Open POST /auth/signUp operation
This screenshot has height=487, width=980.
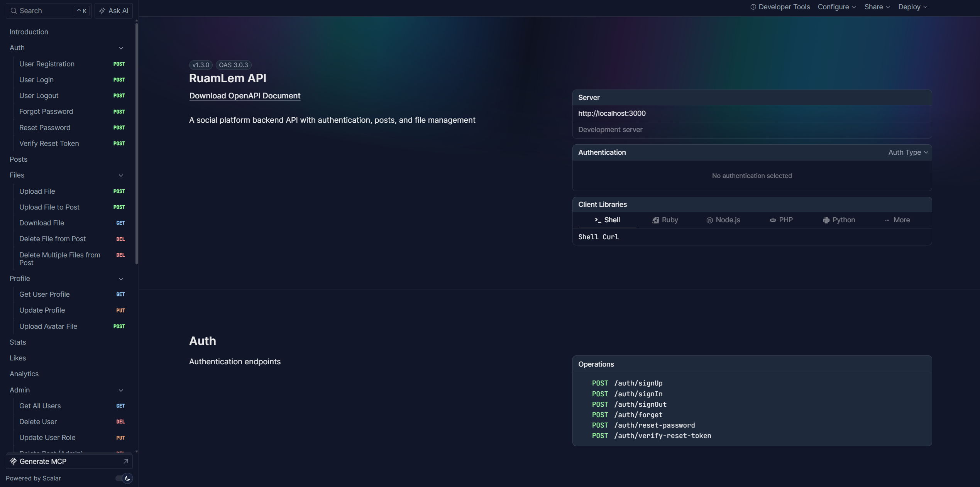click(x=627, y=383)
